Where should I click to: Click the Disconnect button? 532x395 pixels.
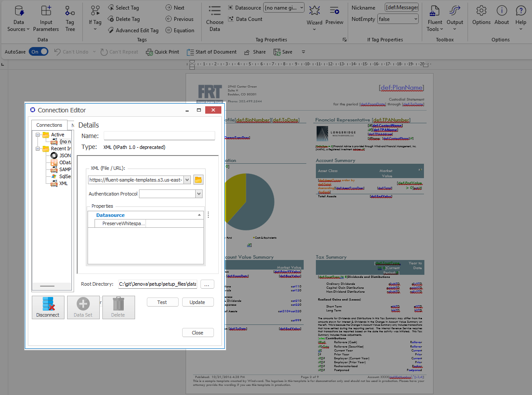48,307
